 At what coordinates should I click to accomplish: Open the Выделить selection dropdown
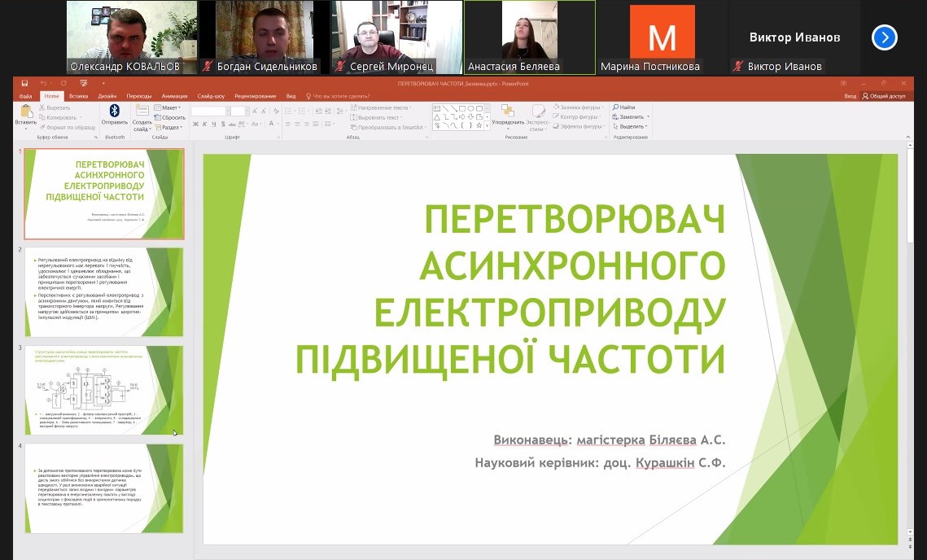click(632, 127)
